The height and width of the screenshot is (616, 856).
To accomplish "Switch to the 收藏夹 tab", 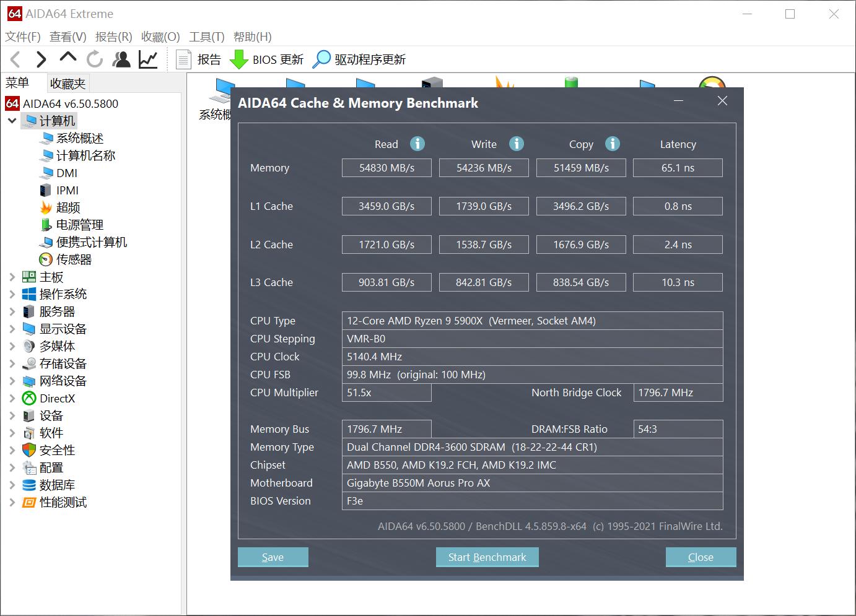I will [x=68, y=83].
